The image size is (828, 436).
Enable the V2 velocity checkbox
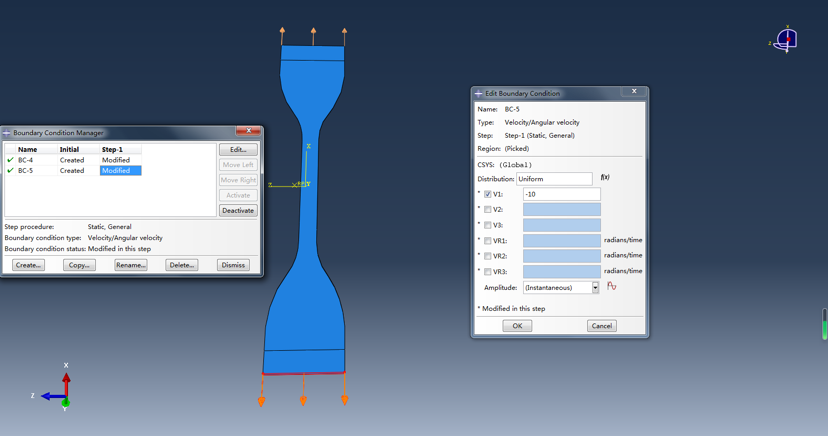pyautogui.click(x=488, y=210)
